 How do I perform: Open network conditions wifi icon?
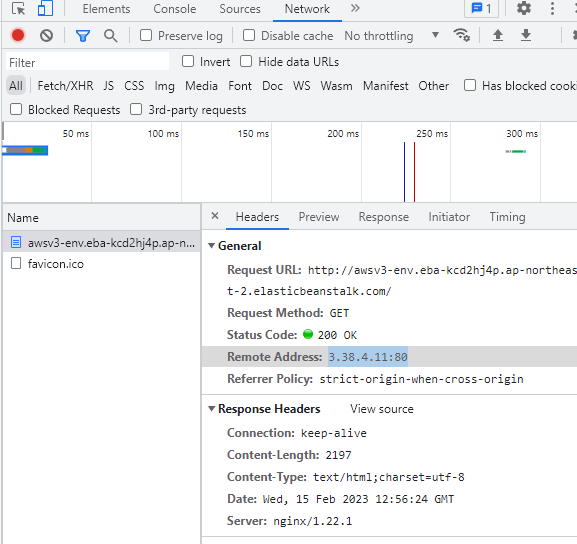tap(461, 35)
